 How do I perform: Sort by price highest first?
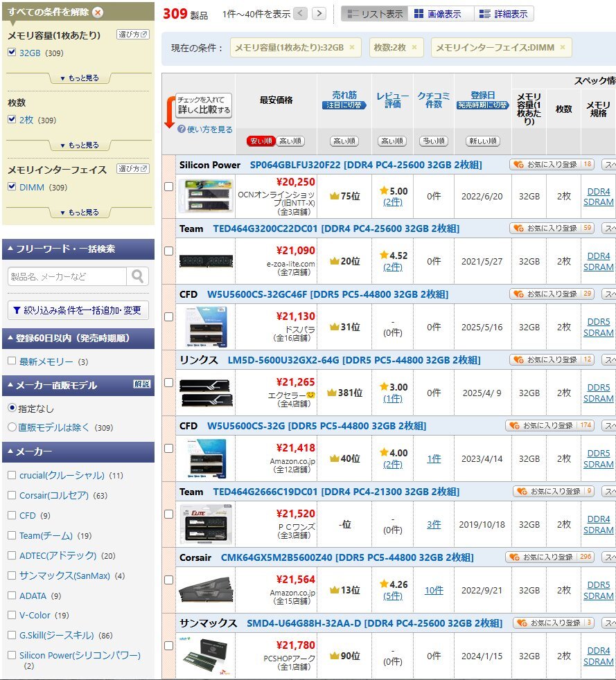(290, 141)
